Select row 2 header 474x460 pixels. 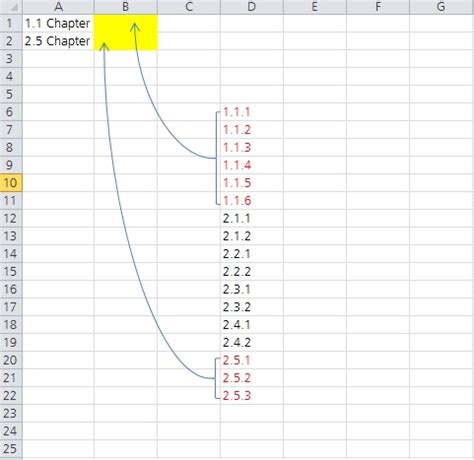[x=11, y=41]
